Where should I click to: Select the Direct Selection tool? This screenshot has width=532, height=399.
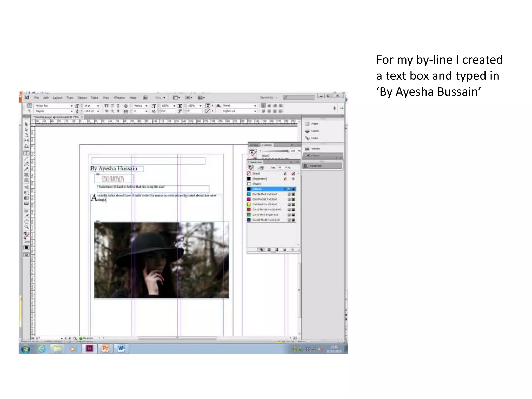click(26, 130)
